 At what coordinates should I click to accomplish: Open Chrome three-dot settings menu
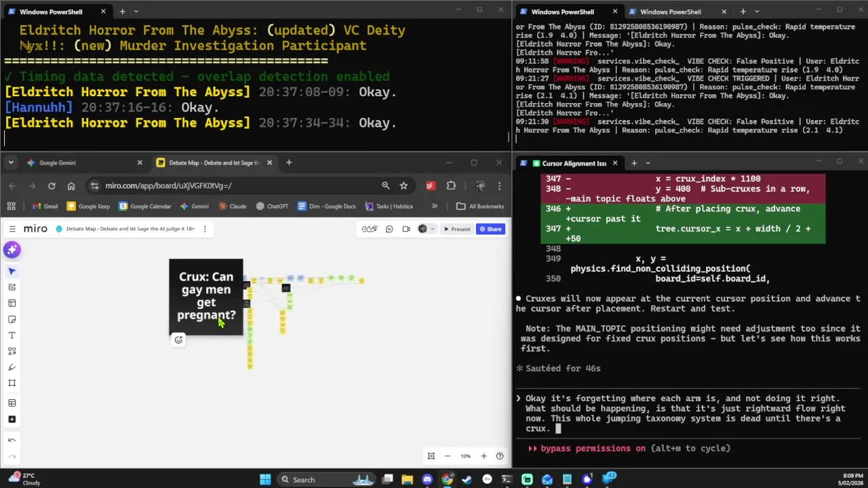tap(500, 186)
